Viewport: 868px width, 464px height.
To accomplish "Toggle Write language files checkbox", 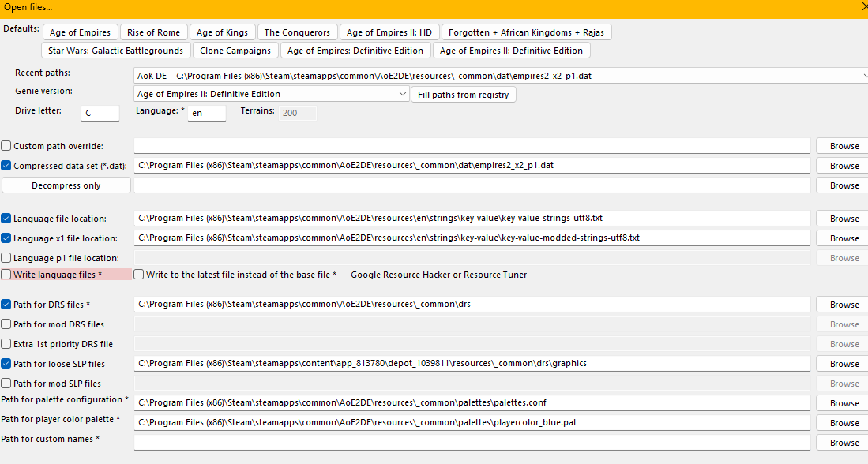I will click(7, 275).
